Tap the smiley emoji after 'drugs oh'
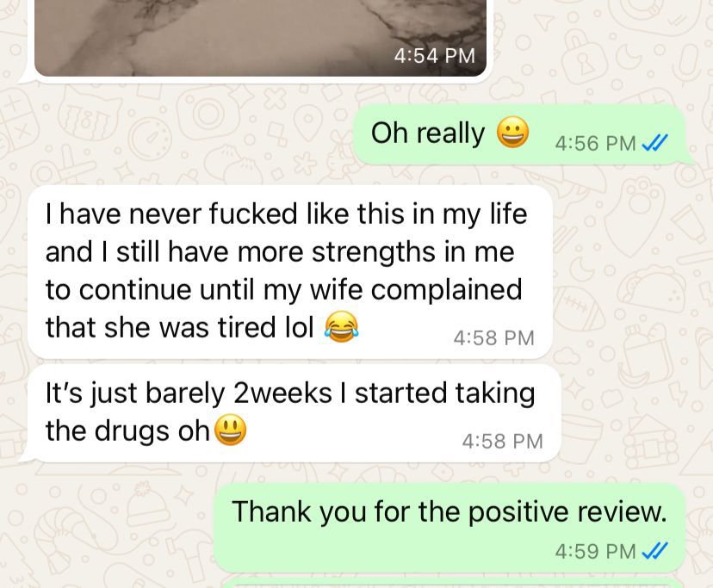This screenshot has width=713, height=588. point(230,430)
